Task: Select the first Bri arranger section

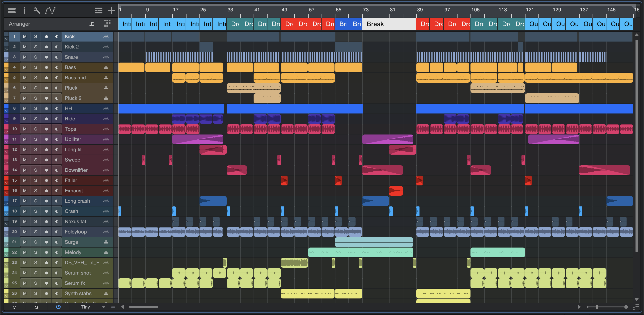Action: coord(341,24)
